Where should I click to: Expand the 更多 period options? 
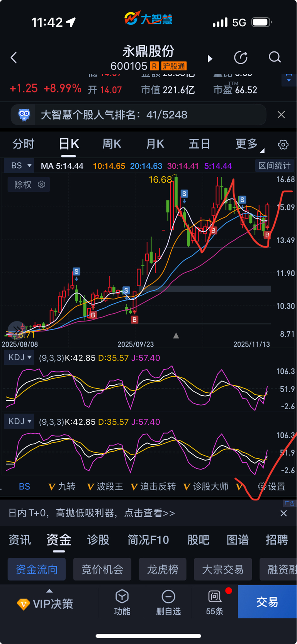click(249, 144)
